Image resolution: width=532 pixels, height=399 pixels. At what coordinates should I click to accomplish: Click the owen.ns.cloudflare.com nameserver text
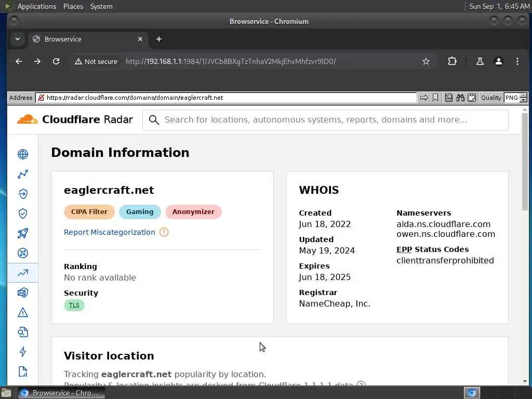pos(445,234)
